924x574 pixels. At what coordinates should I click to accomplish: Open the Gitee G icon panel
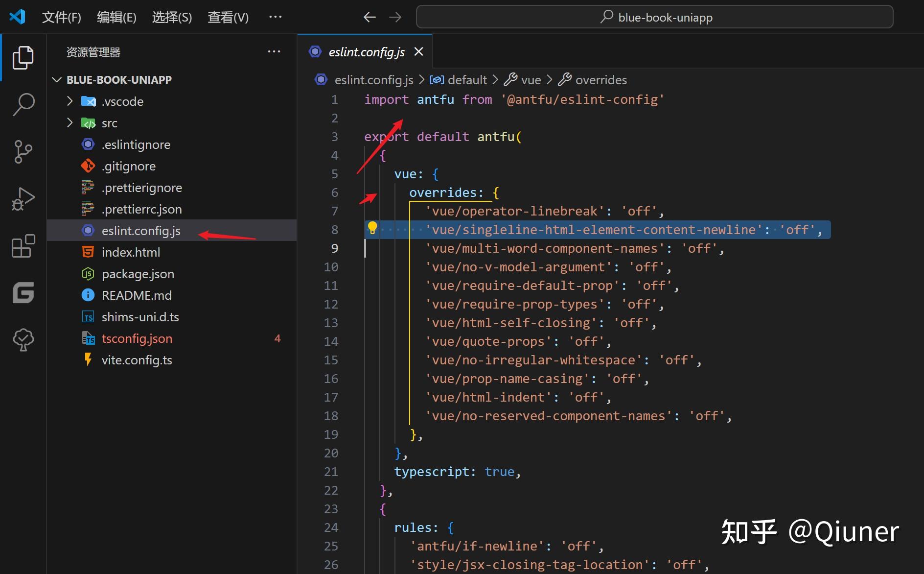coord(23,293)
